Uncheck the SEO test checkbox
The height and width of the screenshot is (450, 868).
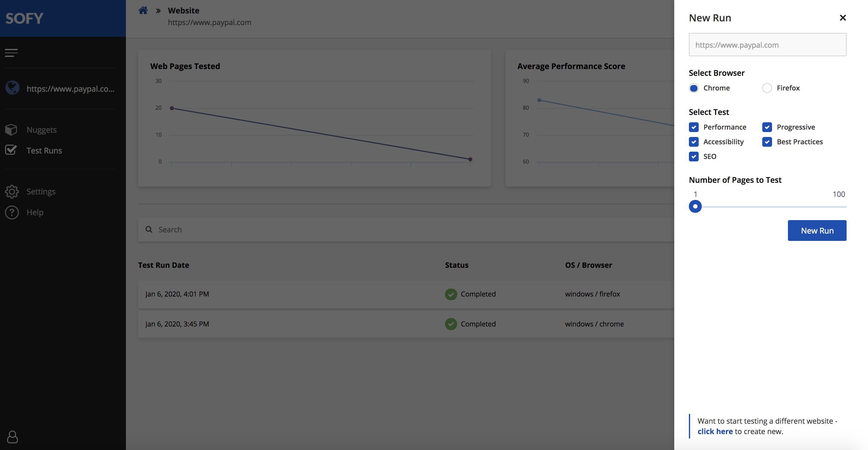[x=693, y=157]
